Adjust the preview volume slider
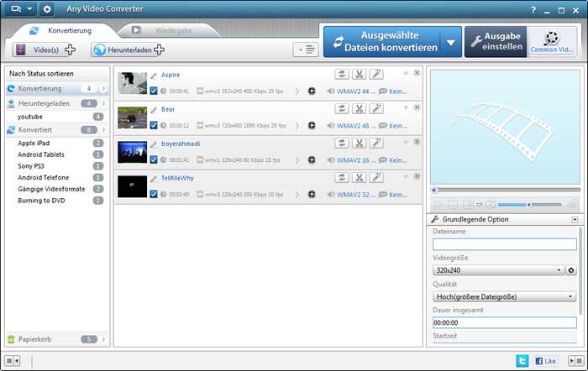The width and height of the screenshot is (588, 371). tap(529, 205)
